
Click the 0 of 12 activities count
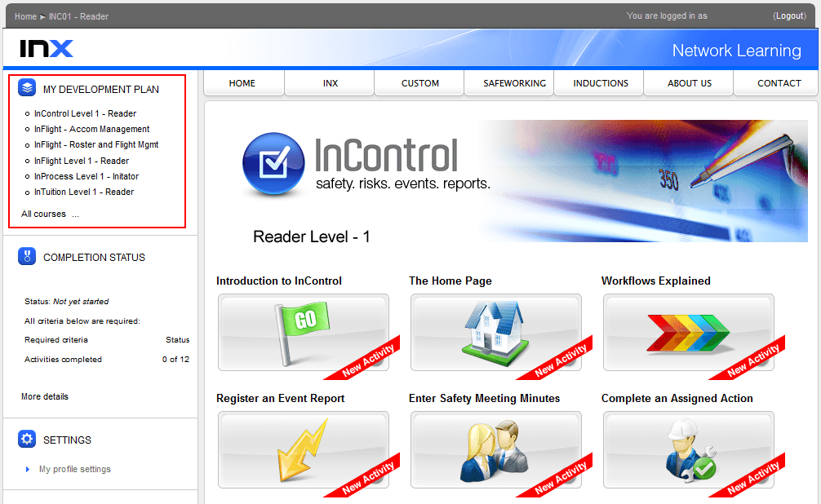click(x=176, y=360)
